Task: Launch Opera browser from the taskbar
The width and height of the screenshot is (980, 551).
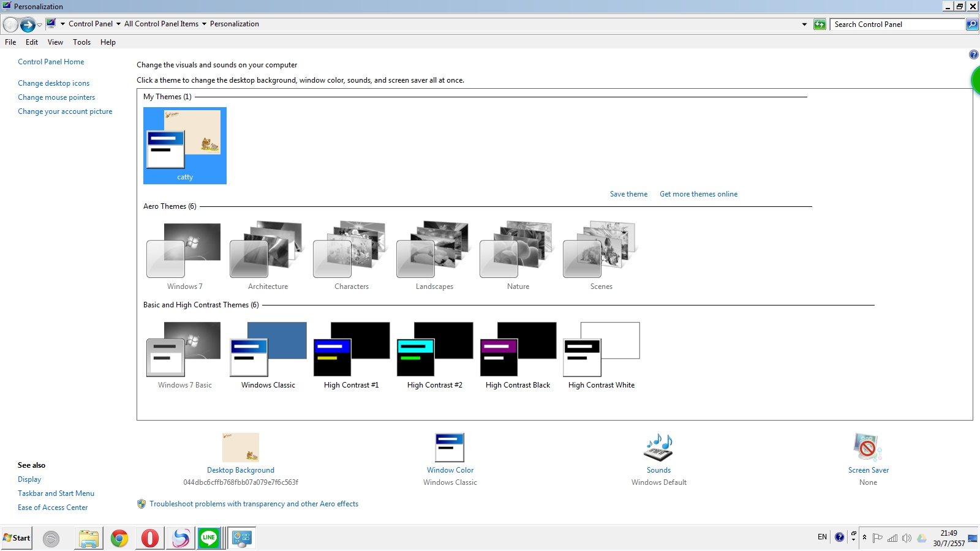Action: point(150,538)
